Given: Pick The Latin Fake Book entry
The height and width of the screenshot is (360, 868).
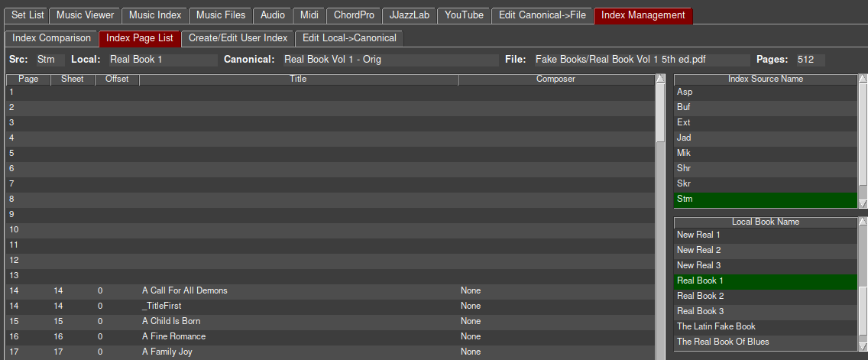Looking at the screenshot, I should (765, 326).
